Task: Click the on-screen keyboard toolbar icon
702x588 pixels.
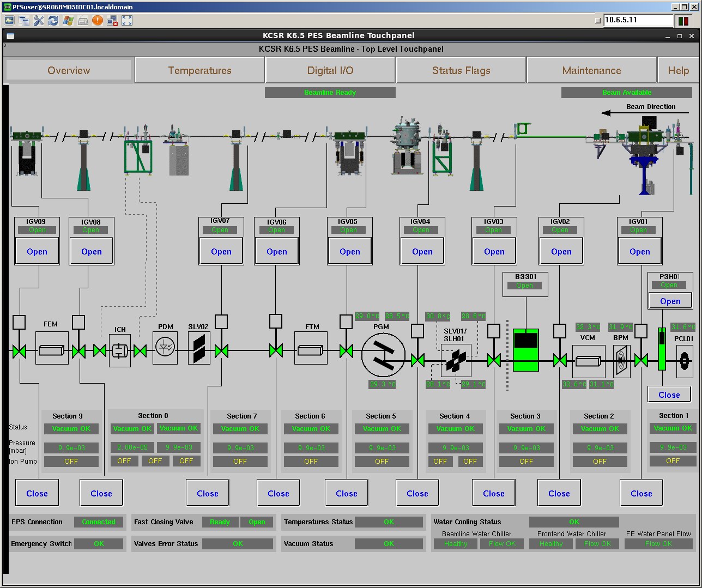Action: (x=83, y=21)
